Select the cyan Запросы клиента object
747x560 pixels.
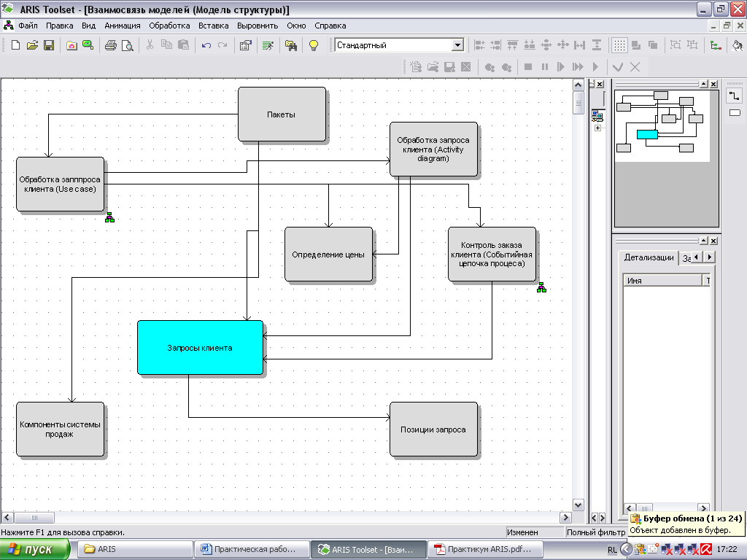click(x=200, y=348)
